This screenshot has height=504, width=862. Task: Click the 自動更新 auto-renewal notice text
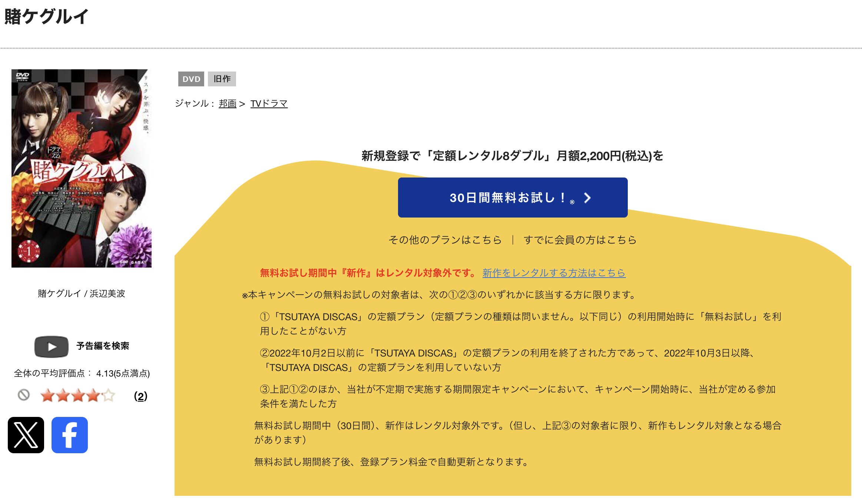(x=391, y=462)
